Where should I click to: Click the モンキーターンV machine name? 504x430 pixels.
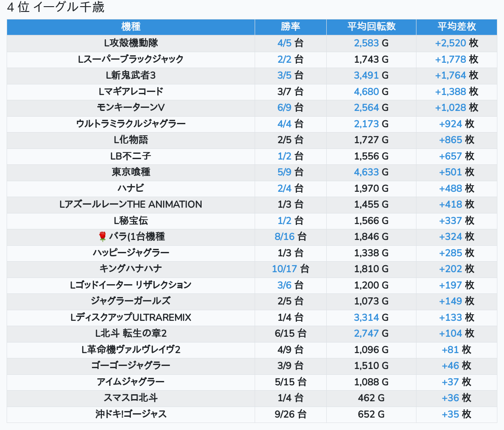tap(130, 107)
